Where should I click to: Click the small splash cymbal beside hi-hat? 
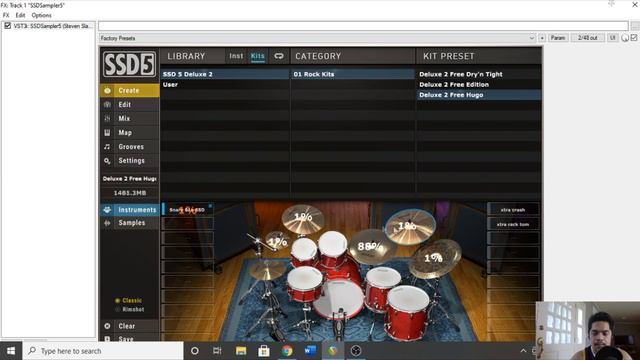pyautogui.click(x=277, y=241)
